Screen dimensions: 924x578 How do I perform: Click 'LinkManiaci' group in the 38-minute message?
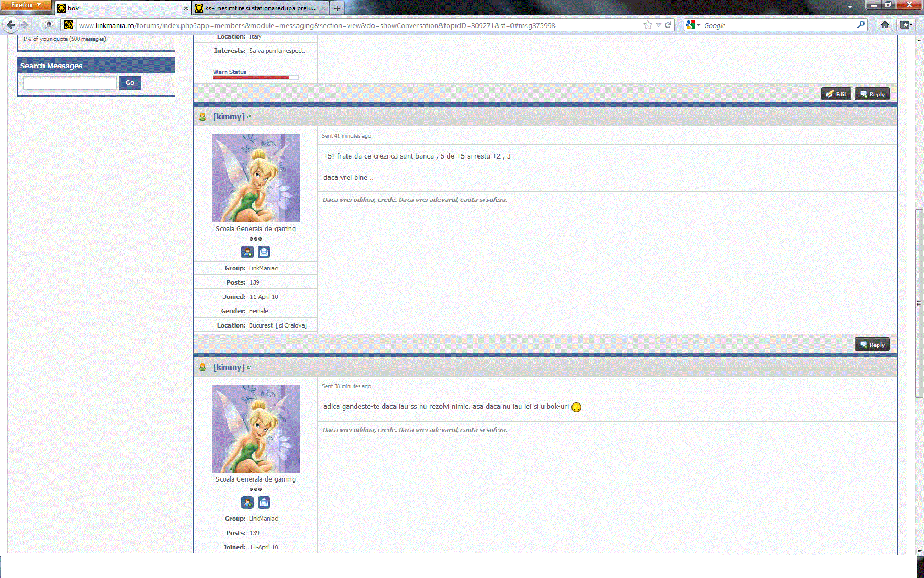[264, 519]
